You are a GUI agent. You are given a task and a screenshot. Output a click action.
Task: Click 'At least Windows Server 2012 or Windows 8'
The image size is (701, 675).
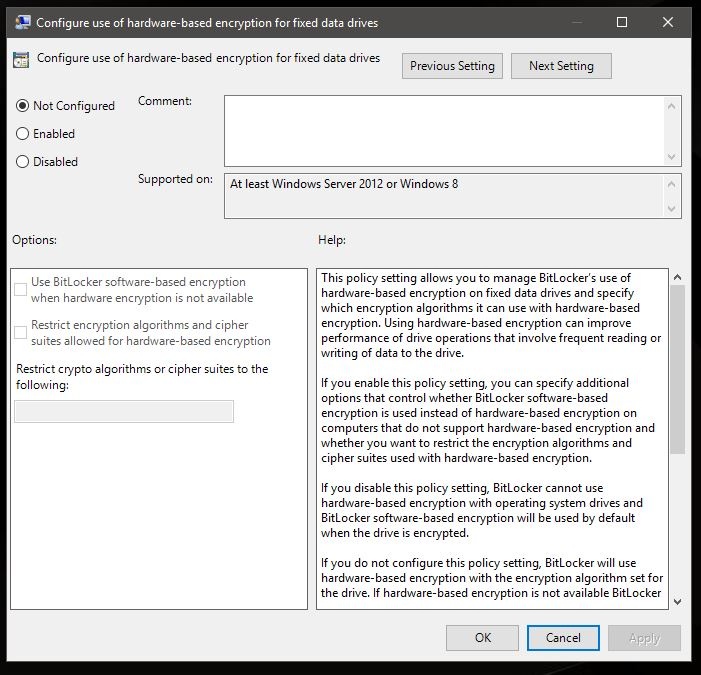click(x=344, y=184)
